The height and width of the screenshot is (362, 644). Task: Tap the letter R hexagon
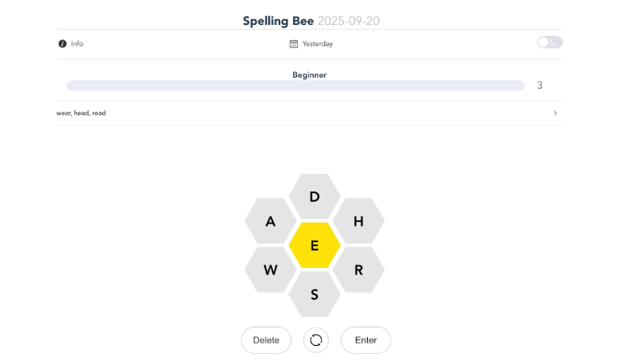(358, 270)
